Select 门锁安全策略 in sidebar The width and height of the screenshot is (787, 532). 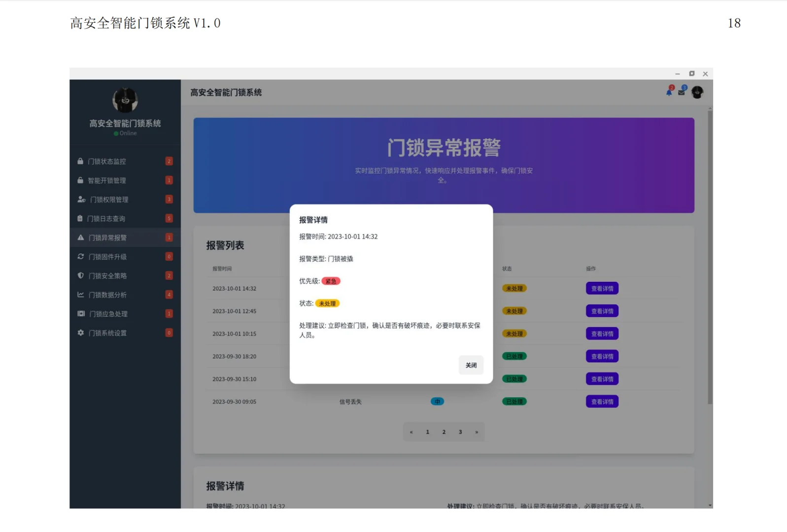pos(125,275)
